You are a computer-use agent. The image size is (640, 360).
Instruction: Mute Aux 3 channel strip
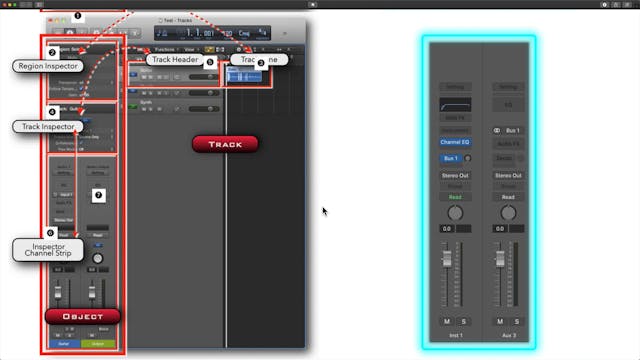(x=500, y=322)
